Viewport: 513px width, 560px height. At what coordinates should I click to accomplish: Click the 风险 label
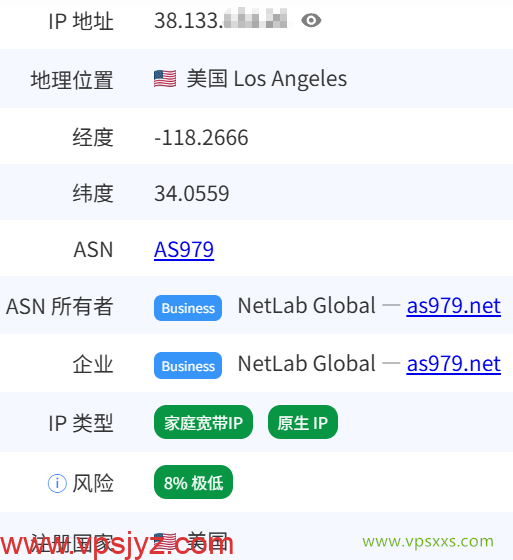93,483
